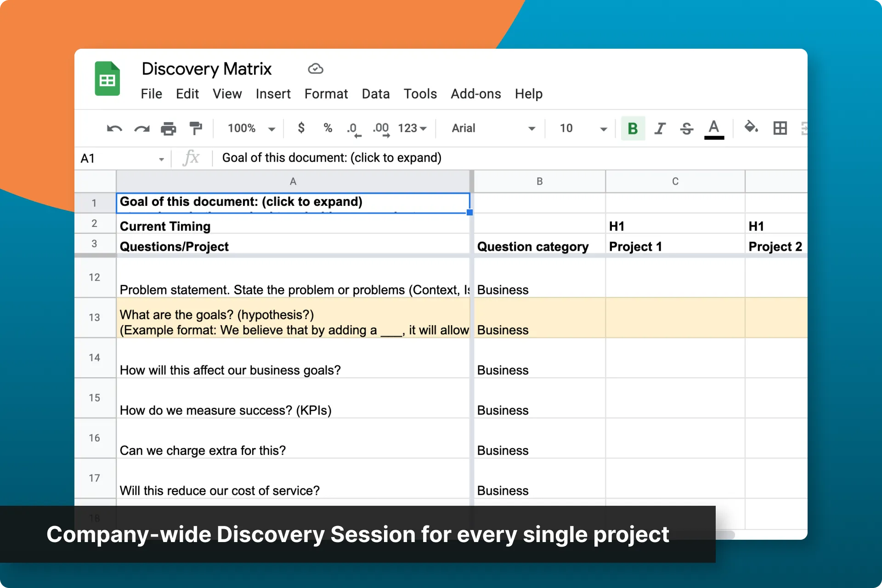Click Business cell in row 12
Viewport: 882px width, 588px height.
(x=540, y=277)
